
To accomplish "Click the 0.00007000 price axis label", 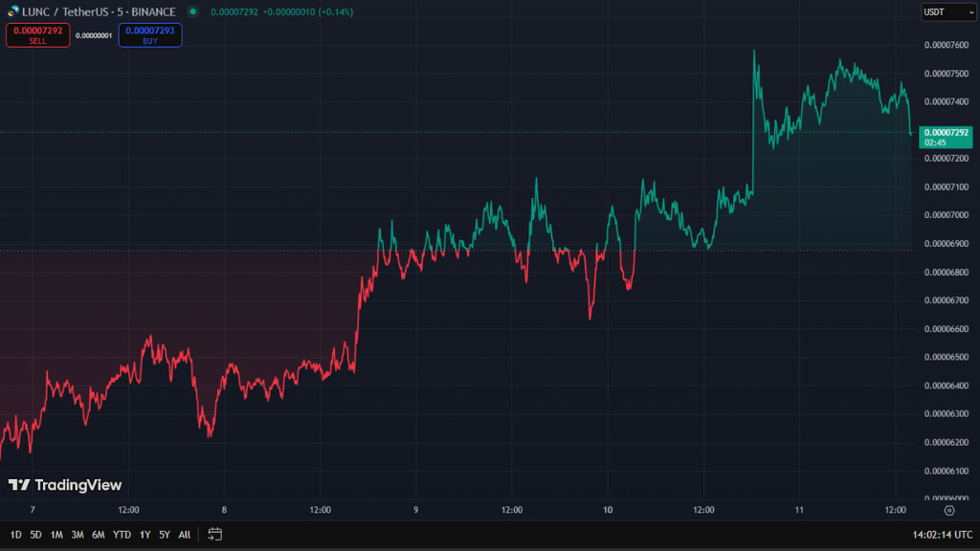I will pyautogui.click(x=947, y=215).
